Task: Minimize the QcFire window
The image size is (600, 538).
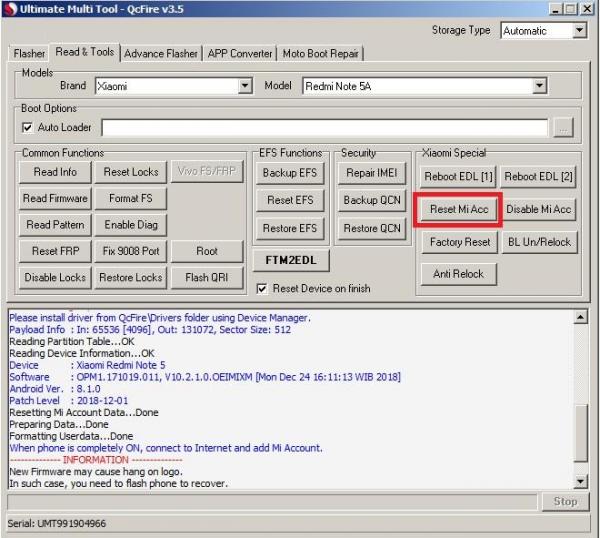Action: click(x=556, y=9)
